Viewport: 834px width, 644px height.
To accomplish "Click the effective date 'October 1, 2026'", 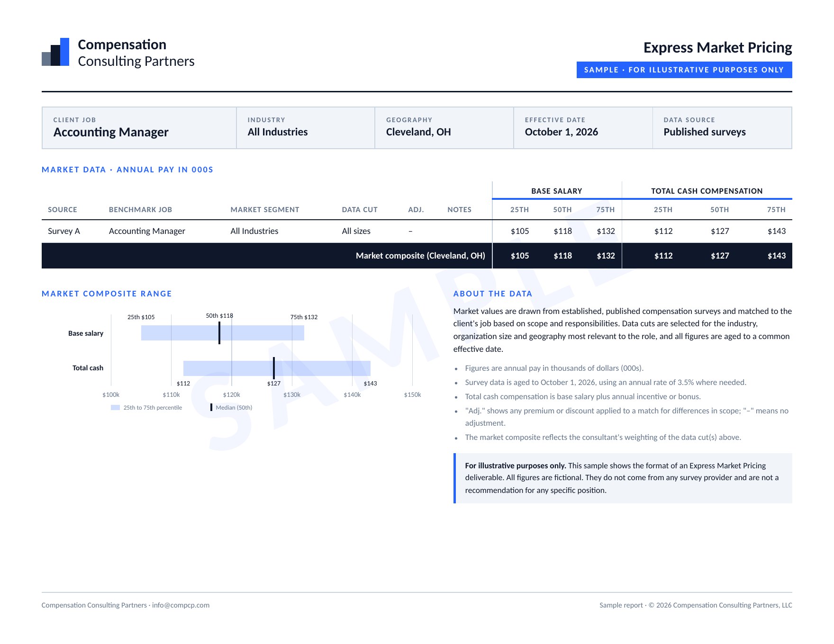I will pyautogui.click(x=562, y=132).
